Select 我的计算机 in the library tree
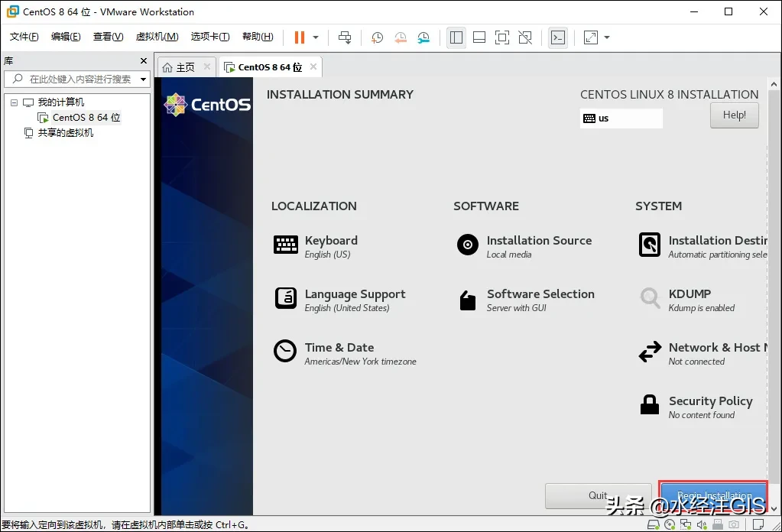This screenshot has height=532, width=782. pos(61,102)
